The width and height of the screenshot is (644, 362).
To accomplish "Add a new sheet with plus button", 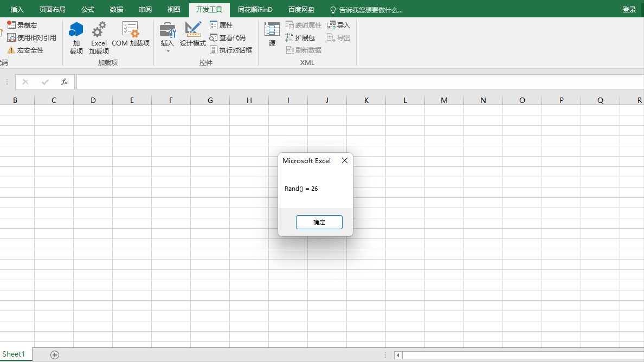I will (55, 354).
